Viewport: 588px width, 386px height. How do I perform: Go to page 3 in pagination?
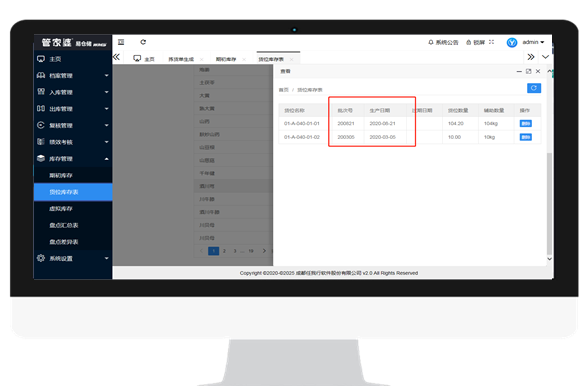(x=235, y=251)
